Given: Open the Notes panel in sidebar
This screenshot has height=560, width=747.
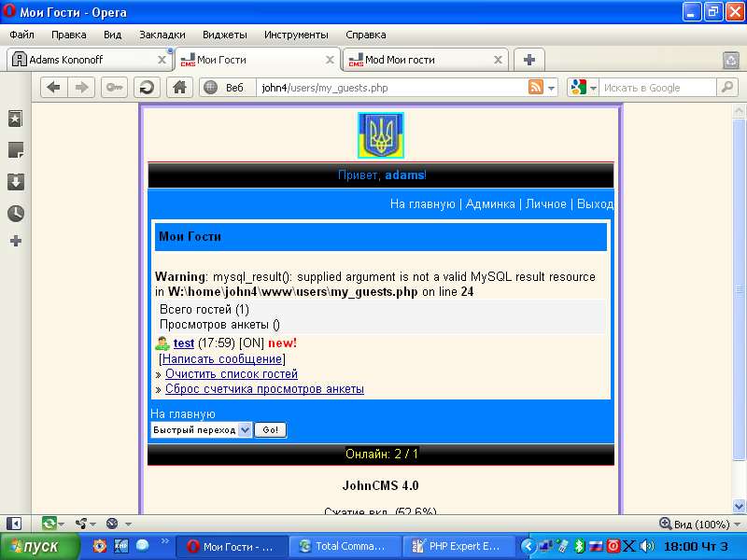Looking at the screenshot, I should 15,150.
